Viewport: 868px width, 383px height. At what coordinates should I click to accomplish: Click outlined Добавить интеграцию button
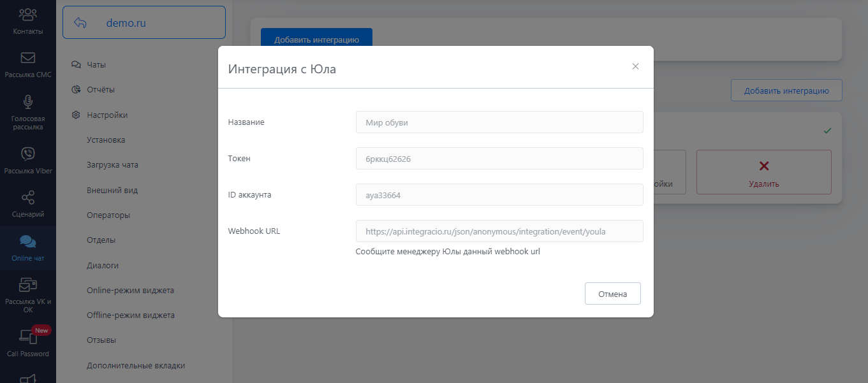pyautogui.click(x=786, y=90)
